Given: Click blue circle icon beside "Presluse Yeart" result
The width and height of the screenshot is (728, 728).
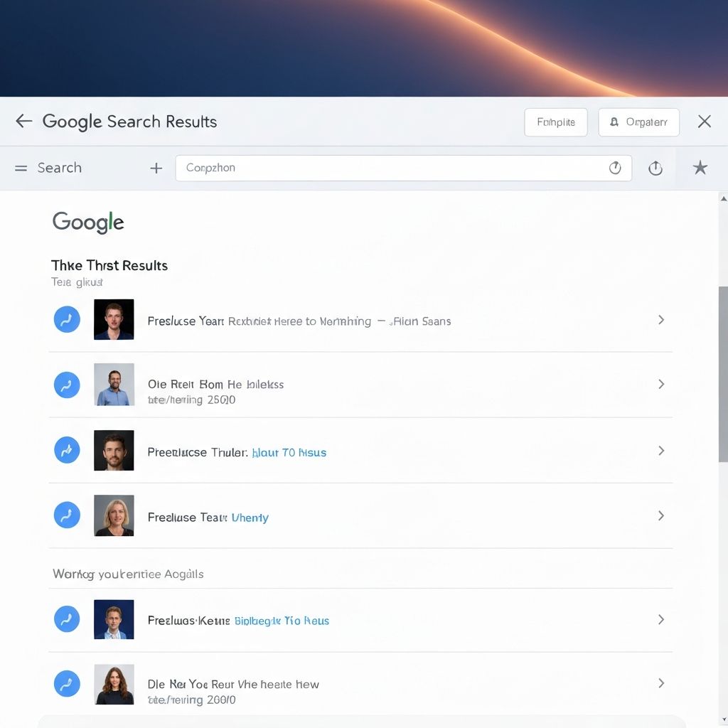Looking at the screenshot, I should tap(67, 320).
